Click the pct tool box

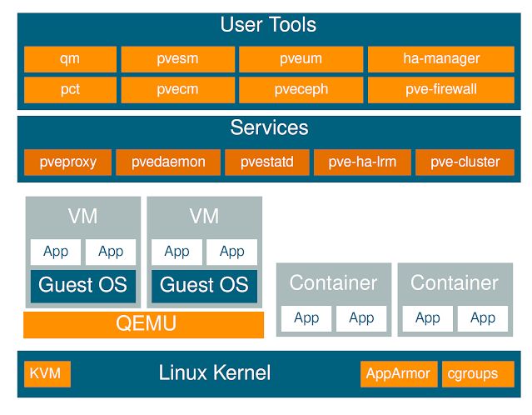click(70, 90)
